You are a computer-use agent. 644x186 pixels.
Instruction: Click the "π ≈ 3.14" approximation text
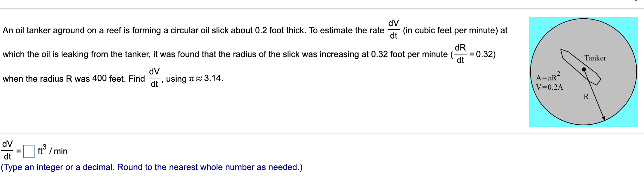point(206,78)
